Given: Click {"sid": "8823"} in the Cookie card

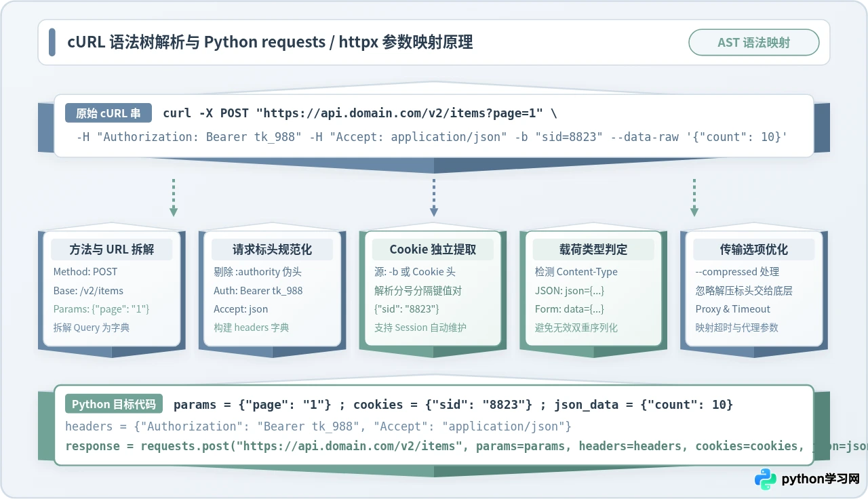Looking at the screenshot, I should tap(407, 309).
